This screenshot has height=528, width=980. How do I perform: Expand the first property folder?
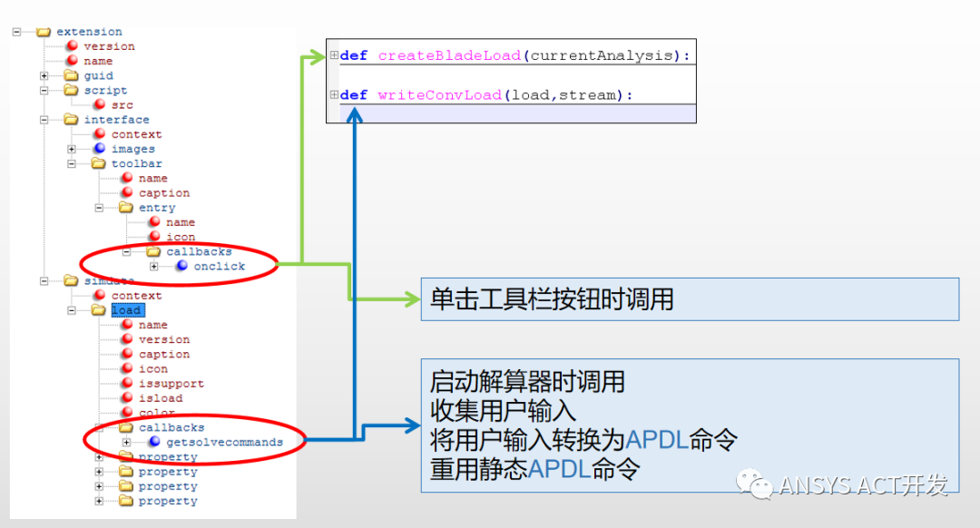point(99,456)
